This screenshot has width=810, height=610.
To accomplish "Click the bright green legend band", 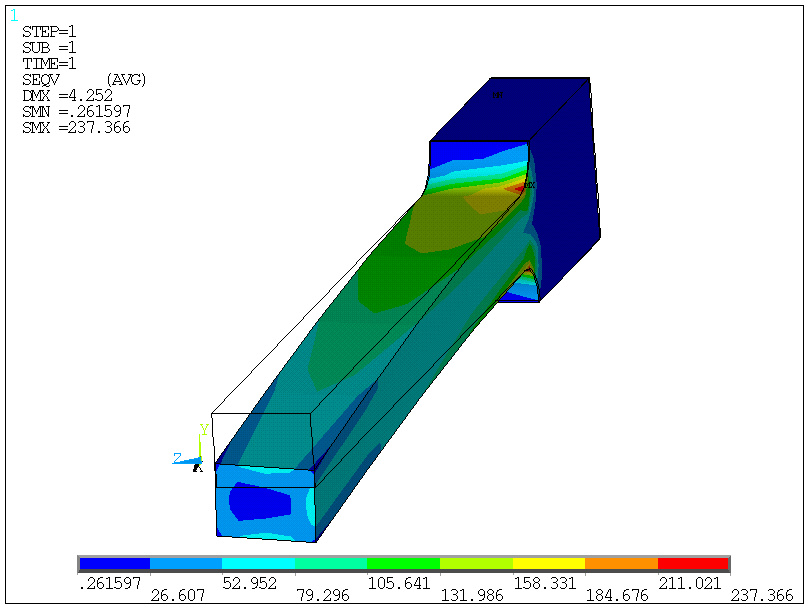I will [x=403, y=564].
